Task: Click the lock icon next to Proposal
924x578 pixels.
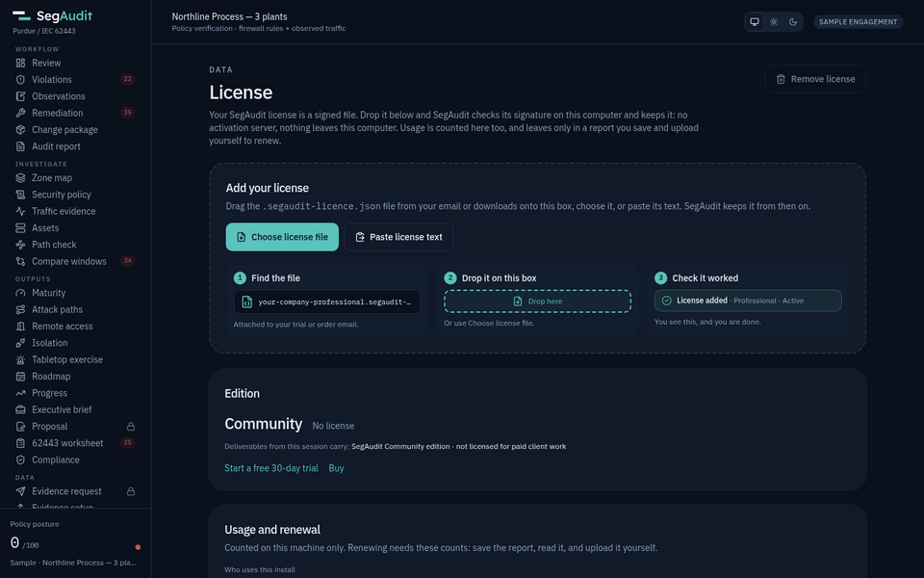Action: 131,427
